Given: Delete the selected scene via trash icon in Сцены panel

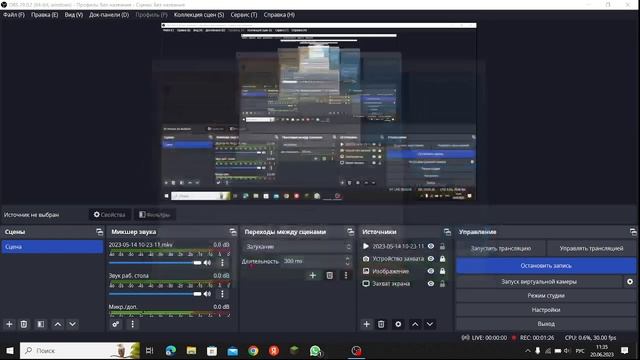Looking at the screenshot, I should coord(24,324).
